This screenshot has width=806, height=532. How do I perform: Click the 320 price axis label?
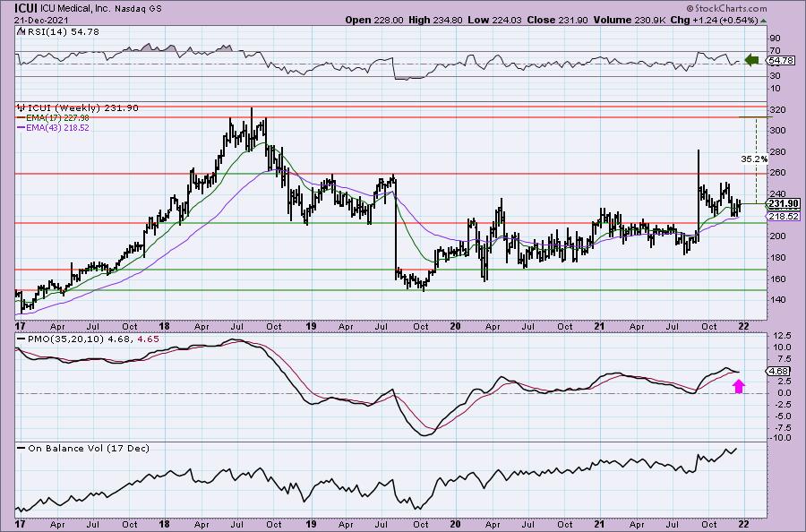coord(778,110)
